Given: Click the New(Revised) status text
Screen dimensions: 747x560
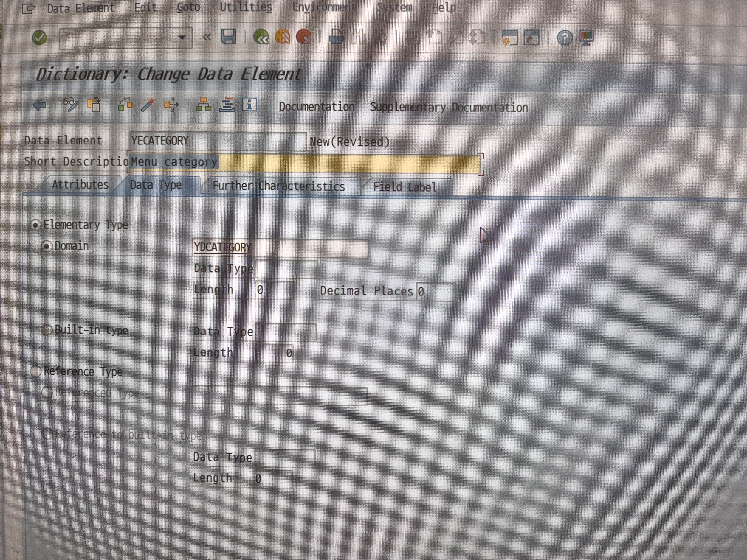Looking at the screenshot, I should coord(350,142).
